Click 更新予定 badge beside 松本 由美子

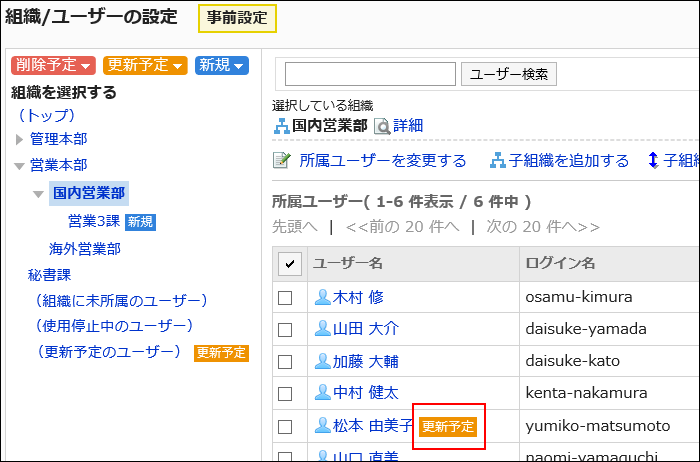(x=448, y=427)
